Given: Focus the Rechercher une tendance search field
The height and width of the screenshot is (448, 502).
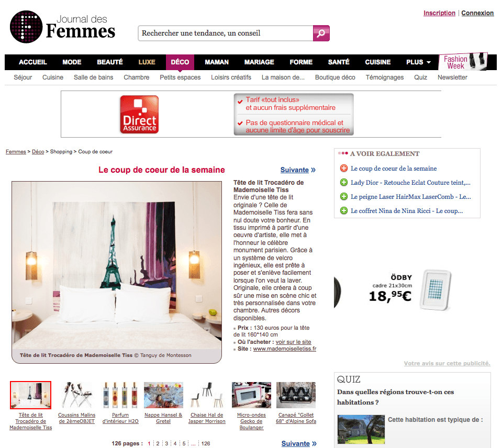Looking at the screenshot, I should pyautogui.click(x=226, y=33).
